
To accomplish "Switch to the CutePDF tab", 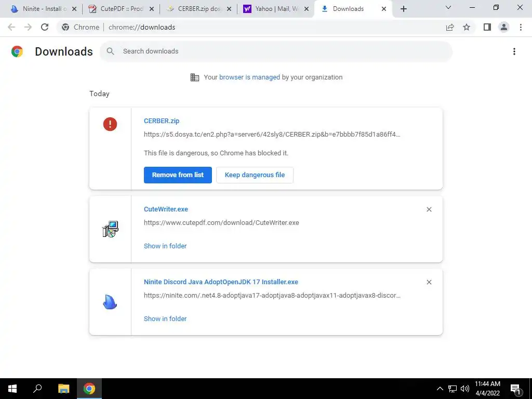I will click(x=121, y=9).
